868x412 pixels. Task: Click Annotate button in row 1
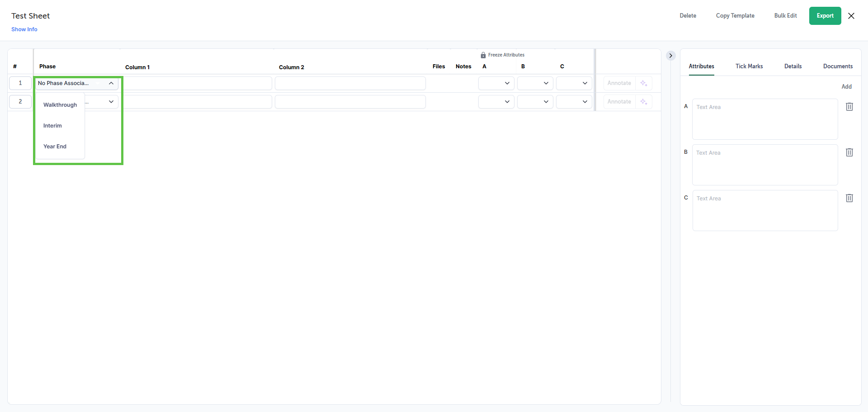(619, 83)
